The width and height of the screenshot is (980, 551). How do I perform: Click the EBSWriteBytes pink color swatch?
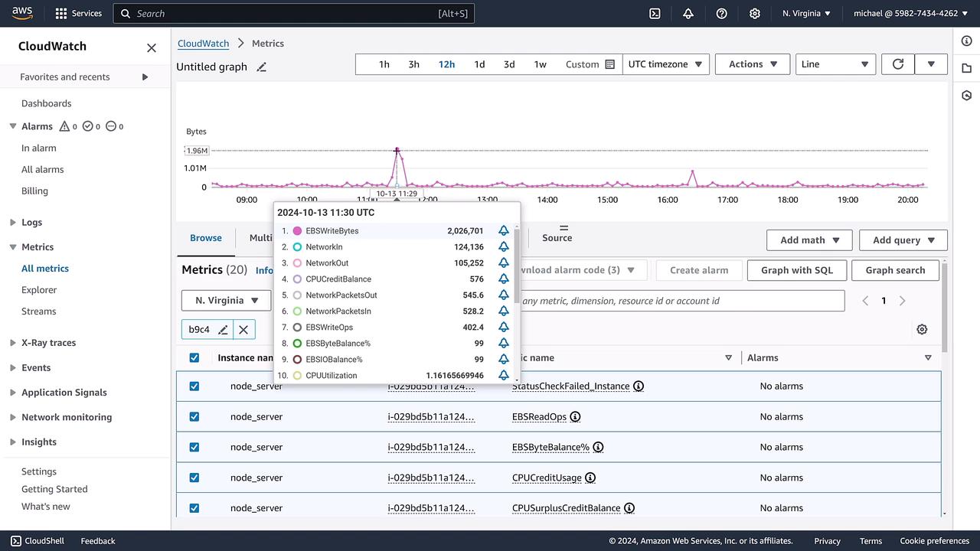click(x=297, y=230)
